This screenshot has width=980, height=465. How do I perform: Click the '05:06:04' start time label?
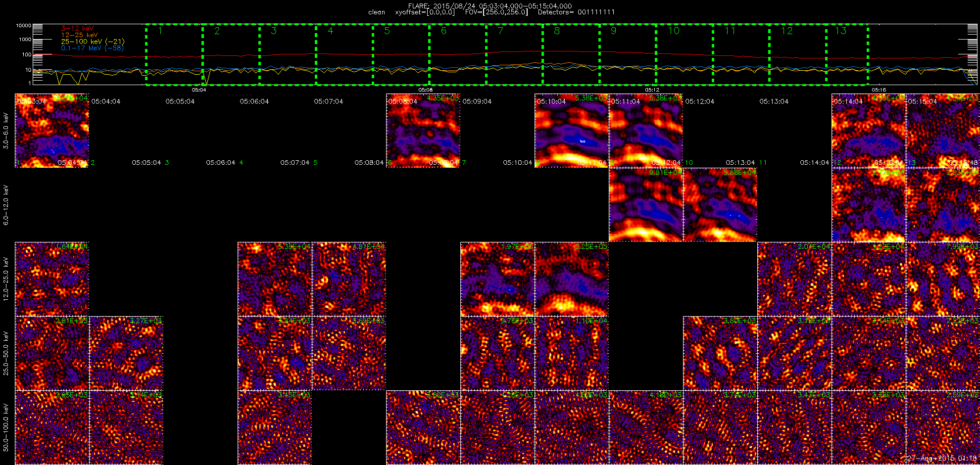point(254,101)
